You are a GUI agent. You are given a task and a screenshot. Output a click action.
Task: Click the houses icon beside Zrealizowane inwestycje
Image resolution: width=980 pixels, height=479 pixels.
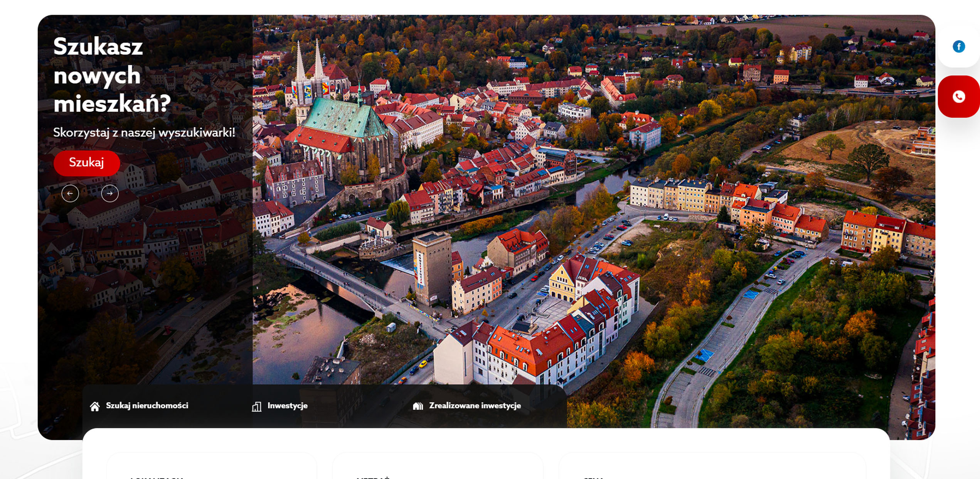click(418, 406)
